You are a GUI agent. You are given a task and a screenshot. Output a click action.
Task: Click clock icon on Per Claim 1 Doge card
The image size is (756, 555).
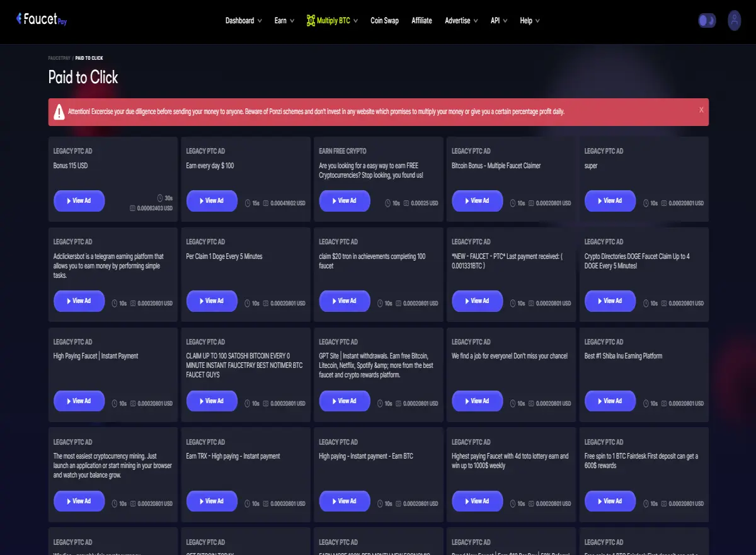click(248, 304)
